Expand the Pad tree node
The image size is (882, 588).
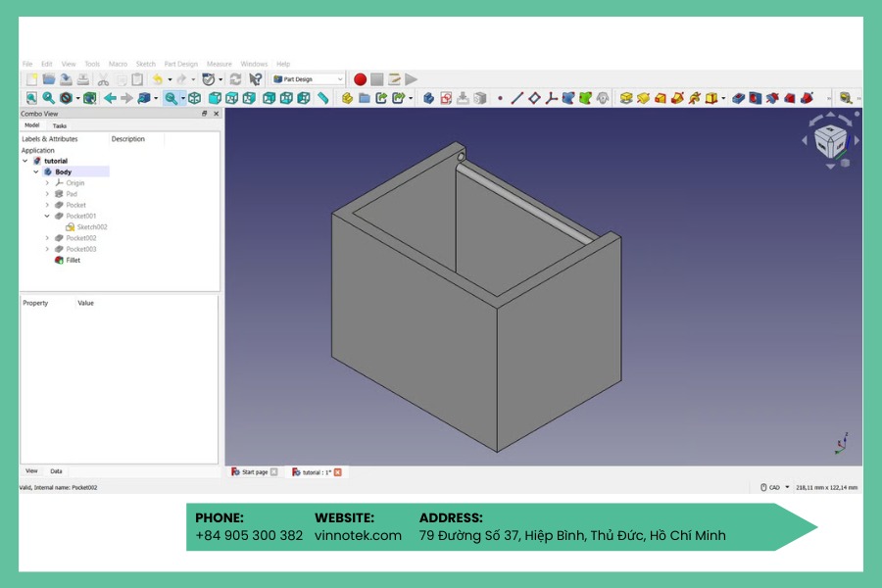coord(47,194)
